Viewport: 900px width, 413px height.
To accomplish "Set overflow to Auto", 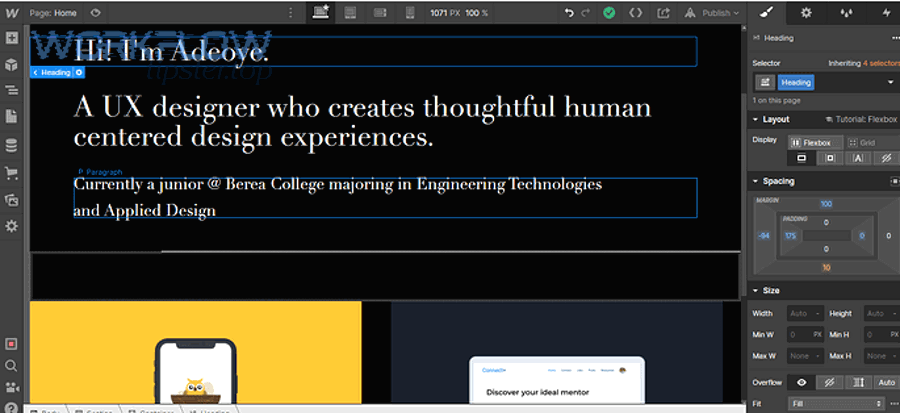I will (886, 383).
